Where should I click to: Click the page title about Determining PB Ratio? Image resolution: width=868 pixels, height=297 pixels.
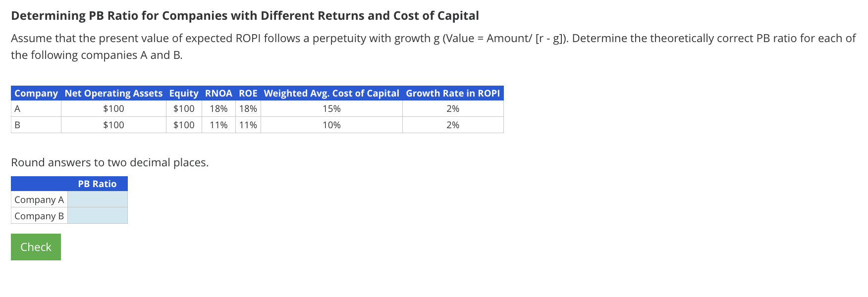pos(245,15)
